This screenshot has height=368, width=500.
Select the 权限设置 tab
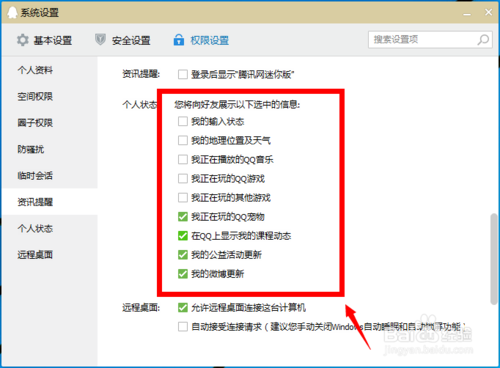pyautogui.click(x=201, y=40)
